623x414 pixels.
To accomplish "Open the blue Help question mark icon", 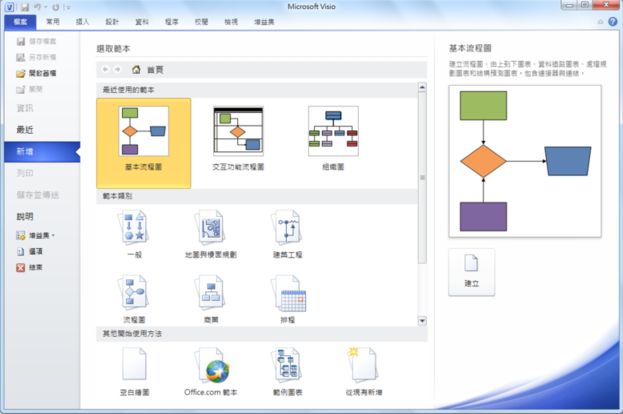I will [613, 21].
